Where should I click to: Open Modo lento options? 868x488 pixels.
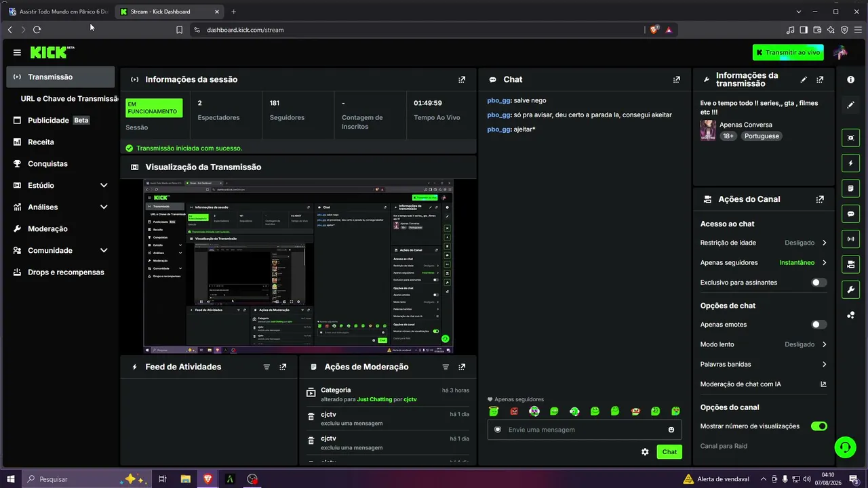(764, 344)
